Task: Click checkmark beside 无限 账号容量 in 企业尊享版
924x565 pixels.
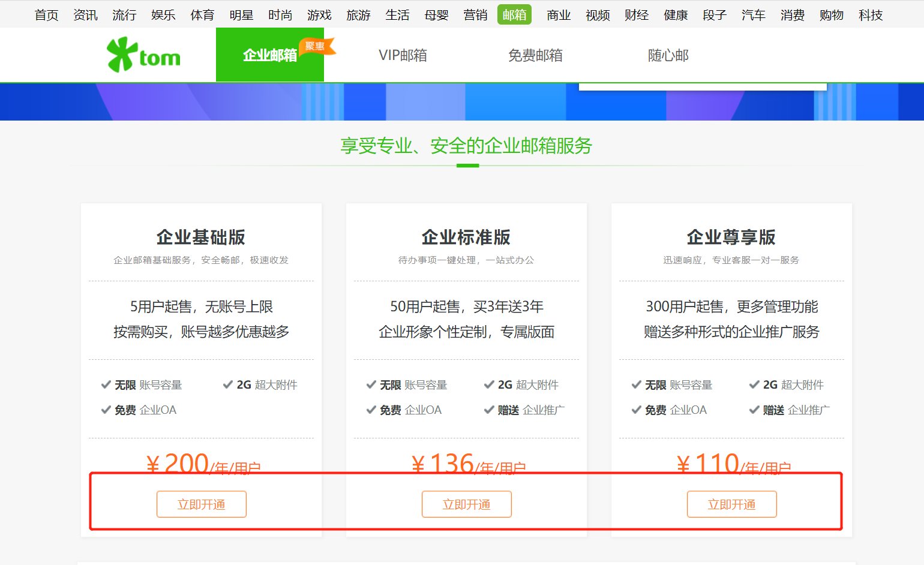Action: pos(636,384)
